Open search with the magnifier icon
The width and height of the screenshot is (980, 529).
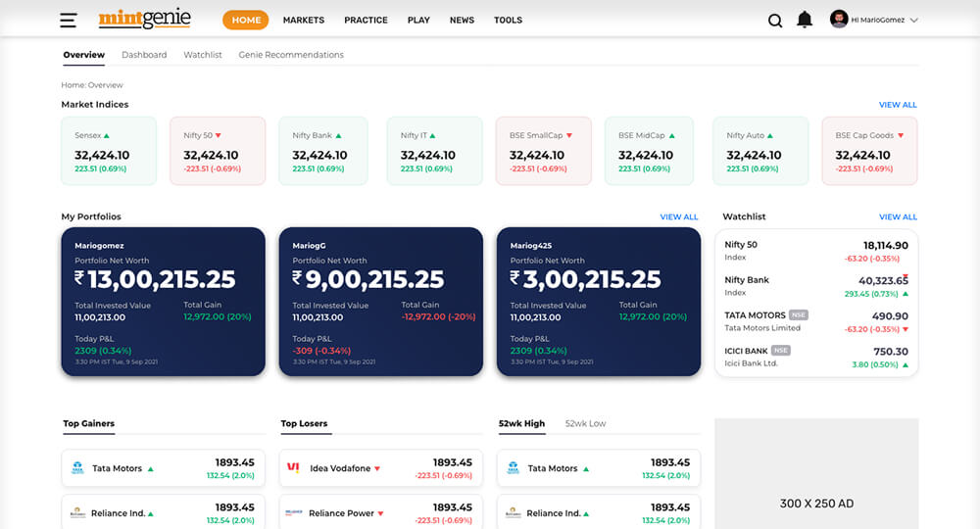coord(775,21)
